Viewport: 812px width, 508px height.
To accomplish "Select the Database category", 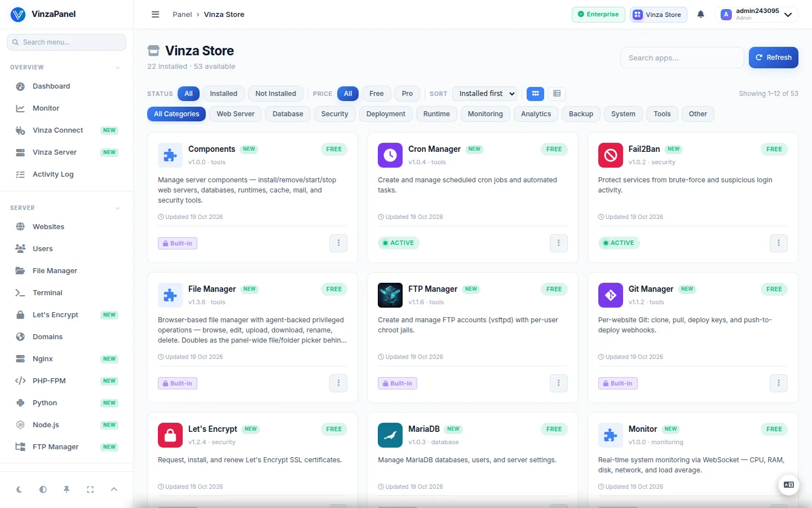I will [288, 114].
